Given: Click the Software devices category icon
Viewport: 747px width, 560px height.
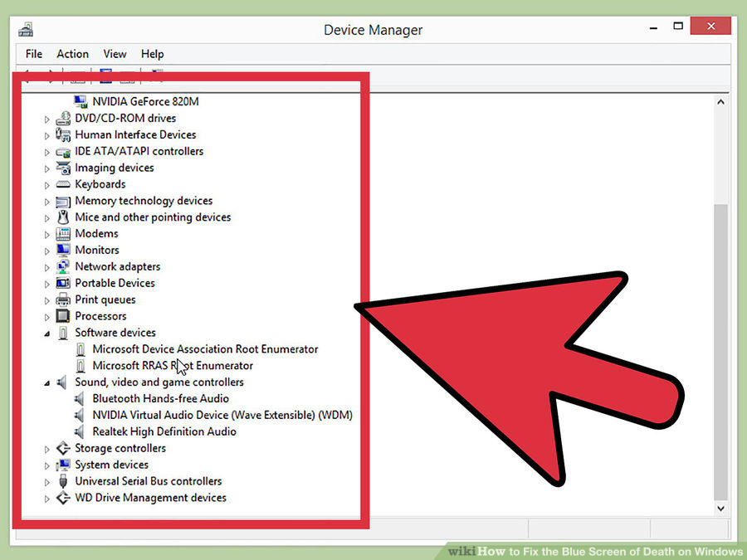Looking at the screenshot, I should (63, 333).
